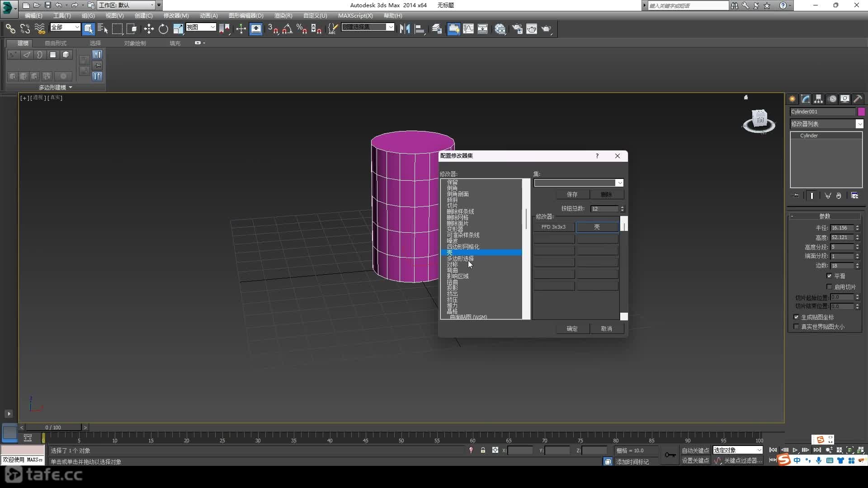Click the Select Object tool icon

(x=89, y=29)
